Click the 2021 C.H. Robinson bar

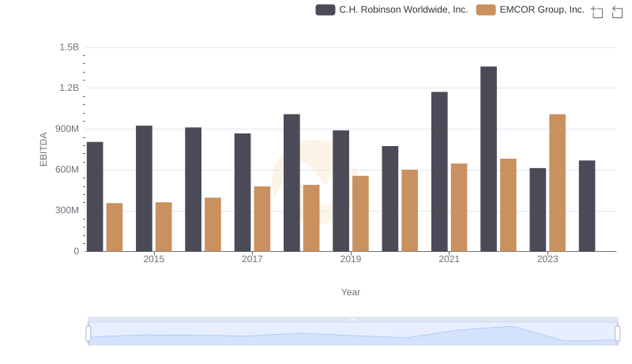click(439, 171)
